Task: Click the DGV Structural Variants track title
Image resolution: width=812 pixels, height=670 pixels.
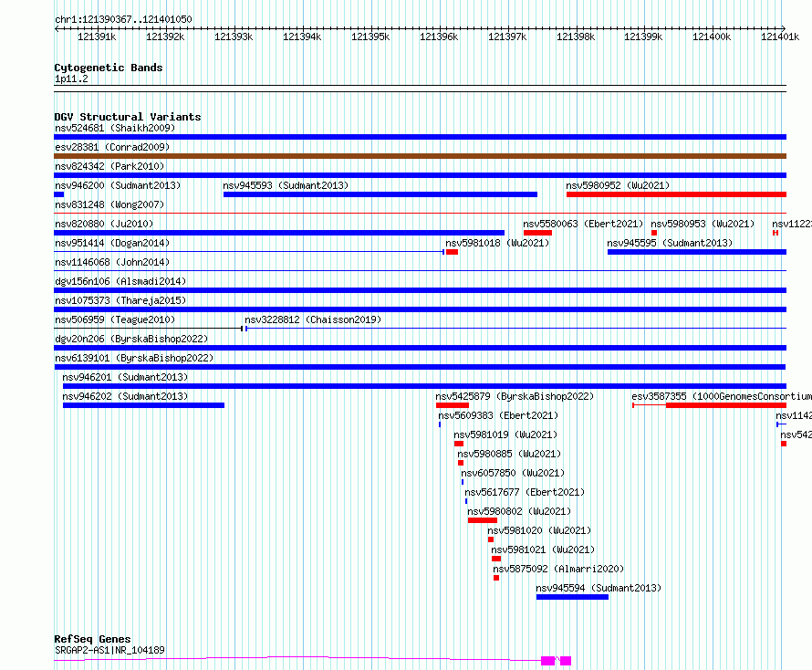Action: (x=128, y=117)
